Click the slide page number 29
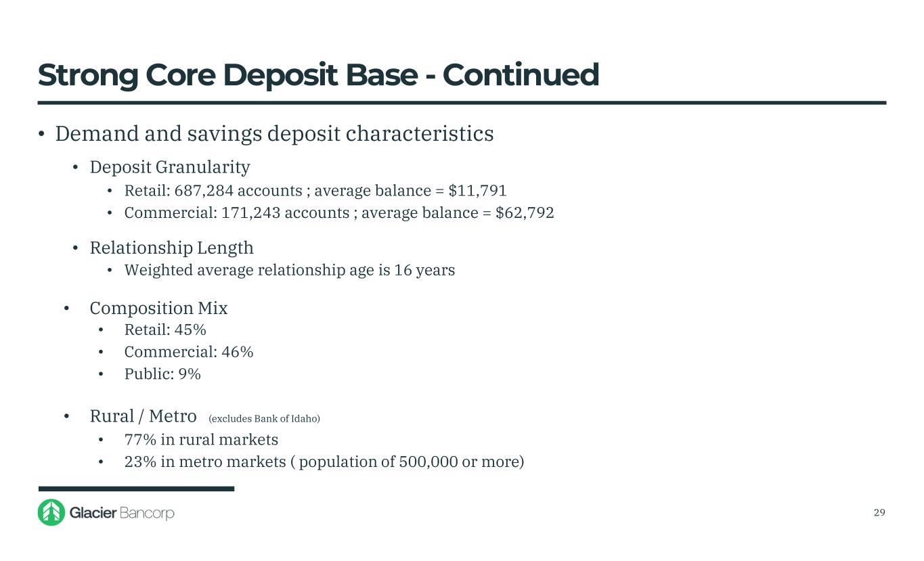924x561 pixels. tap(879, 512)
